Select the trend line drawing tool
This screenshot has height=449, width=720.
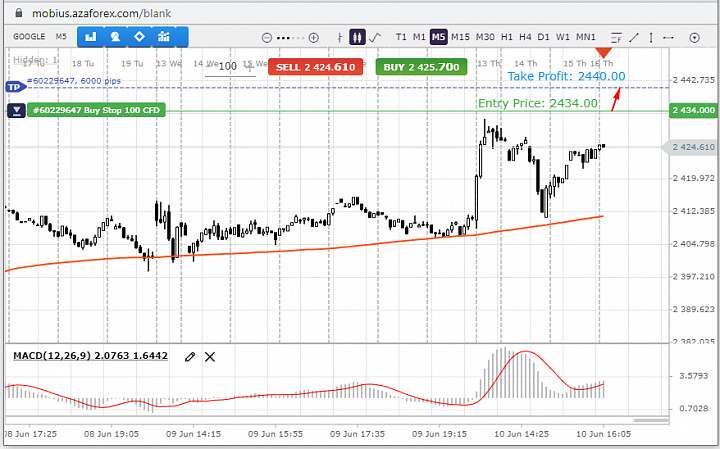click(x=634, y=38)
